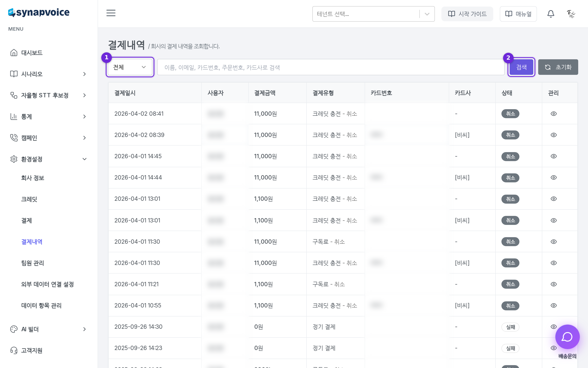Click 실패 badge of 2025-09-26 14:23 row
Screen dimensions: 588x368
click(x=510, y=348)
